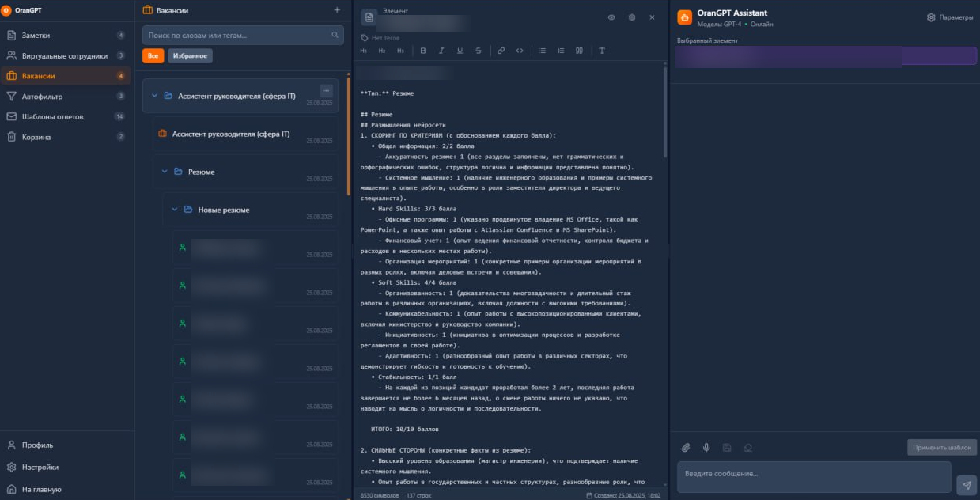The width and height of the screenshot is (980, 500).
Task: Click Применить шаблон button
Action: pyautogui.click(x=942, y=448)
